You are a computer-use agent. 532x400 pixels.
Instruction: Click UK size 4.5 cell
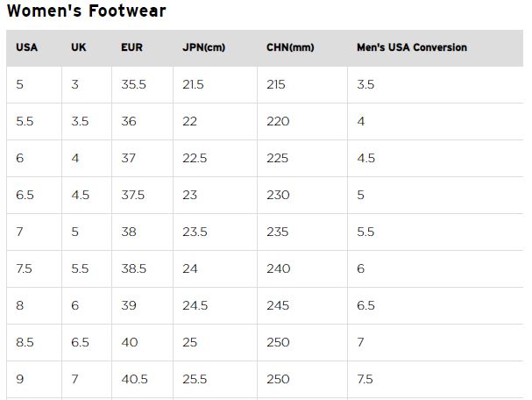(x=87, y=196)
